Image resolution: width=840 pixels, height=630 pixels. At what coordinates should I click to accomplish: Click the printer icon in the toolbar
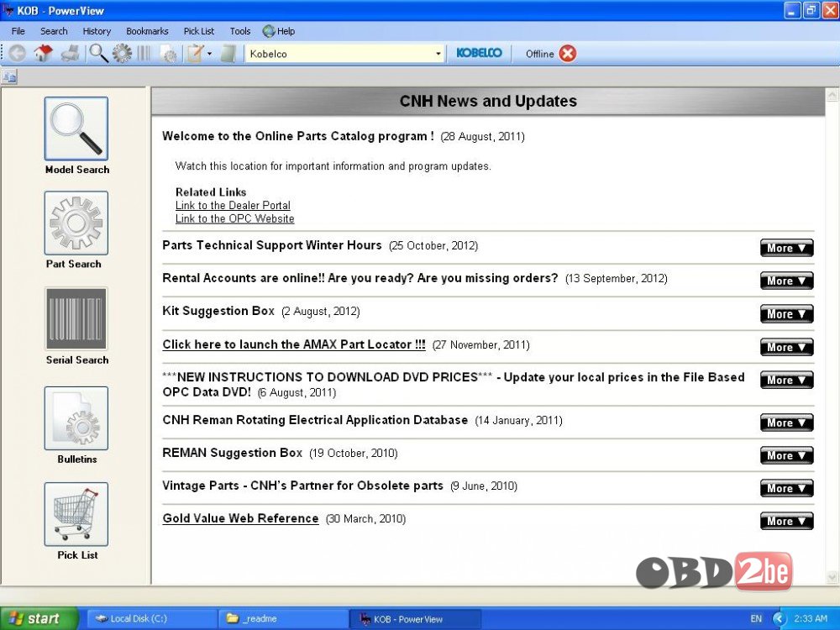(71, 54)
